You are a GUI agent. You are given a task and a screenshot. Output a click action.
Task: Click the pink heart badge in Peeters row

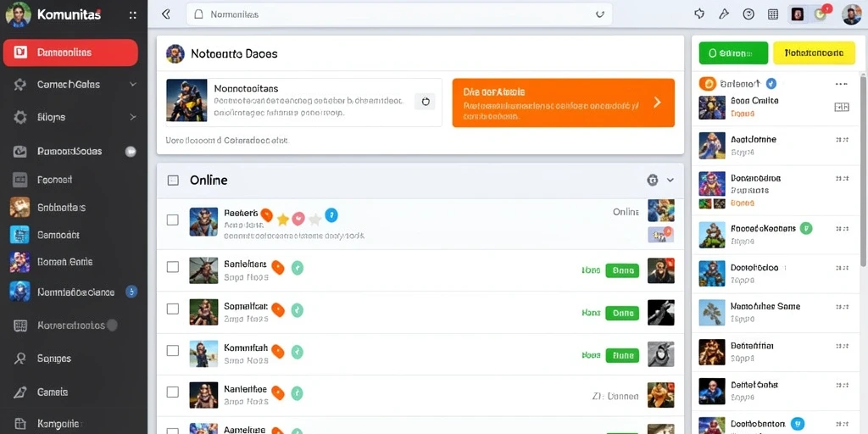click(298, 219)
